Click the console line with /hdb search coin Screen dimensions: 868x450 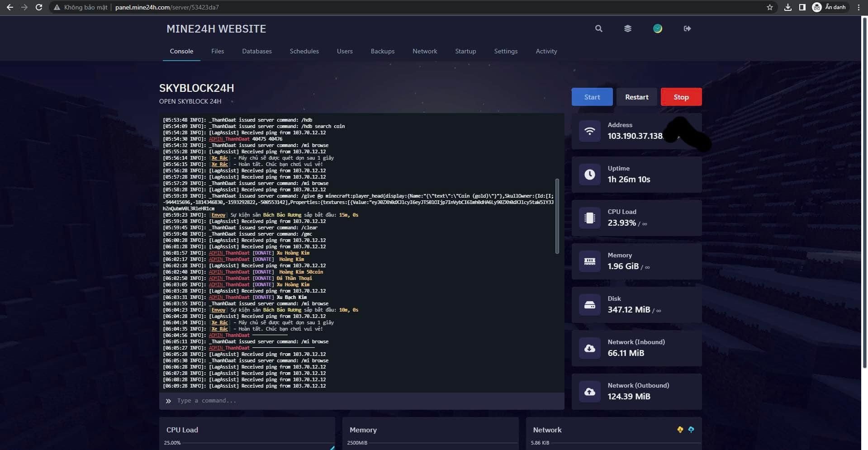pyautogui.click(x=254, y=127)
